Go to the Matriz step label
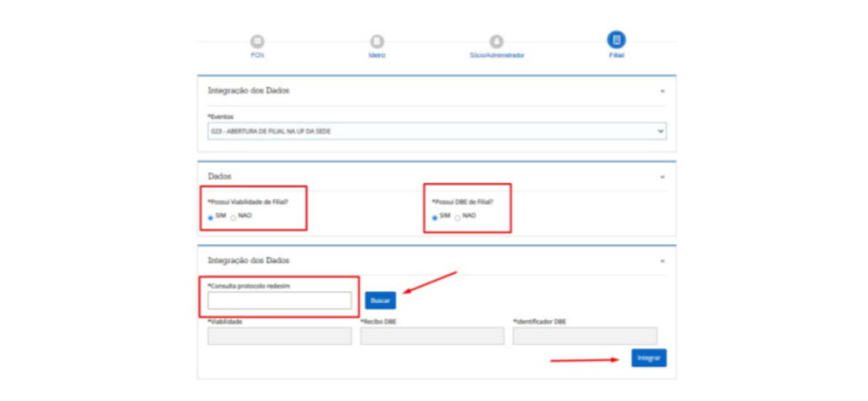 coord(377,55)
